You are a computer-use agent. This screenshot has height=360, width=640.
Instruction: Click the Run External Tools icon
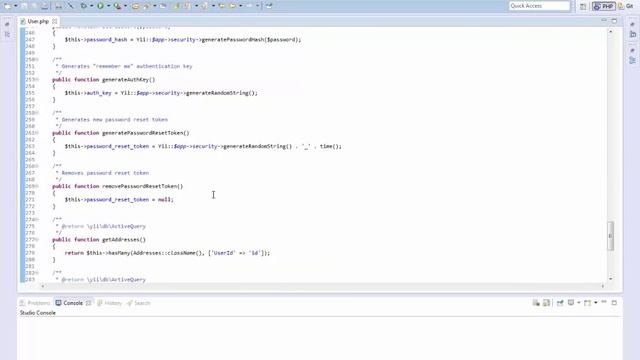pos(118,6)
